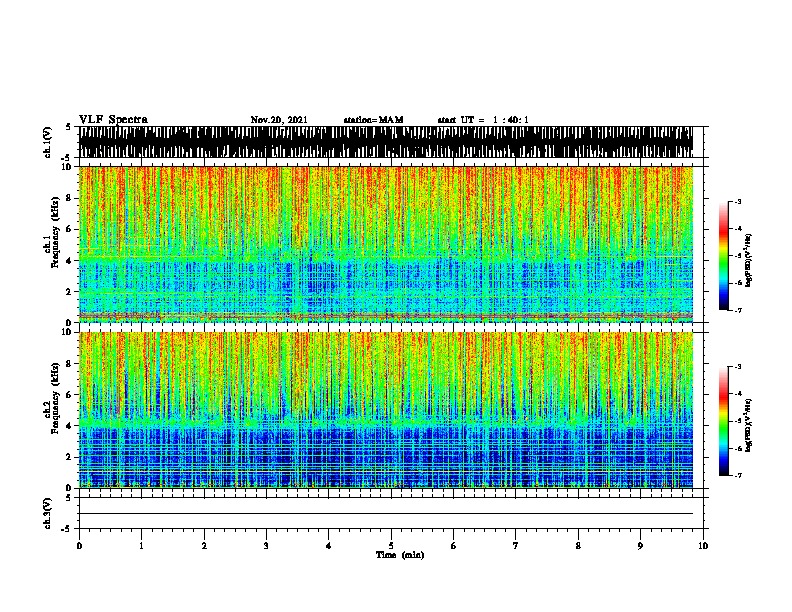Screen dimensions: 792x612
Task: Click time axis tick label 3
Action: (266, 546)
